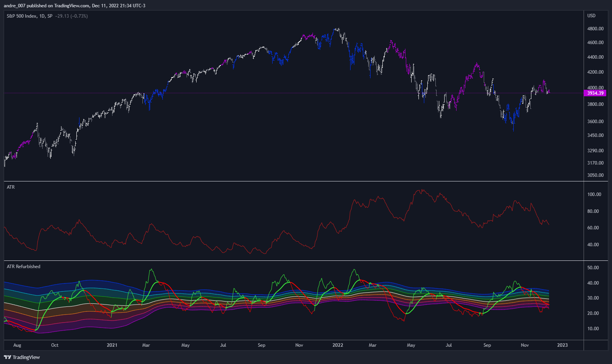This screenshot has height=364, width=612.
Task: Click the current price label 3934.39
Action: pyautogui.click(x=595, y=93)
